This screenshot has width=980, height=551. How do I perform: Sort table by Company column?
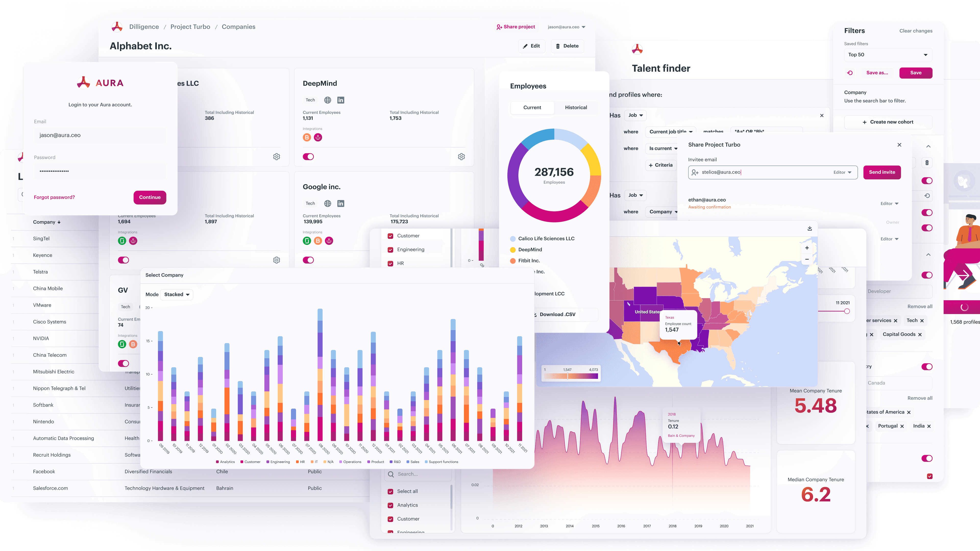pyautogui.click(x=47, y=222)
